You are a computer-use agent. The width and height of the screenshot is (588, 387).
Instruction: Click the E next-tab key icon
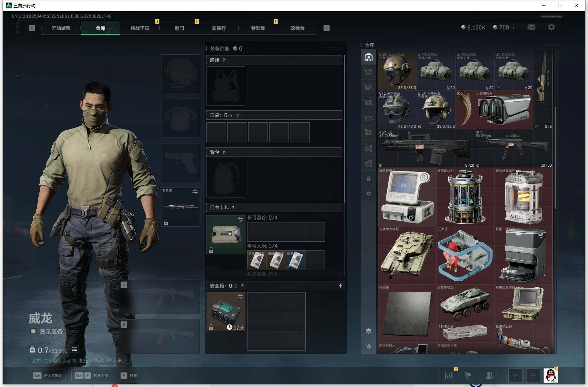[326, 28]
